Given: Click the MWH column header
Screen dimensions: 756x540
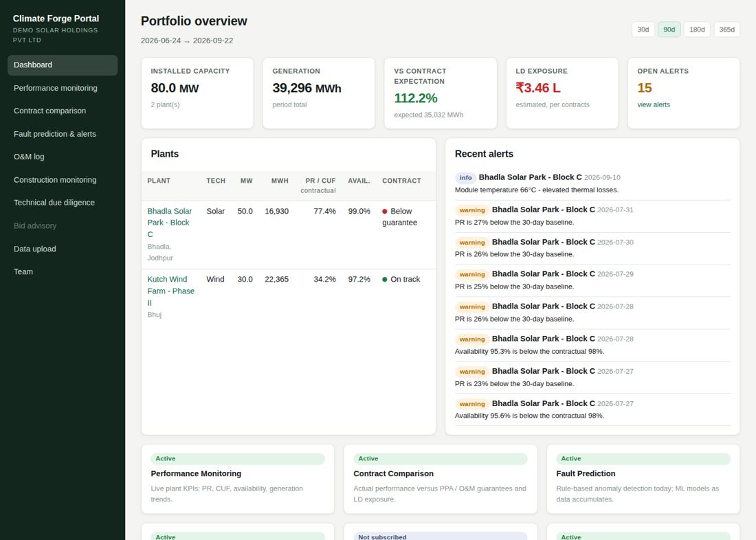Looking at the screenshot, I should (x=280, y=181).
